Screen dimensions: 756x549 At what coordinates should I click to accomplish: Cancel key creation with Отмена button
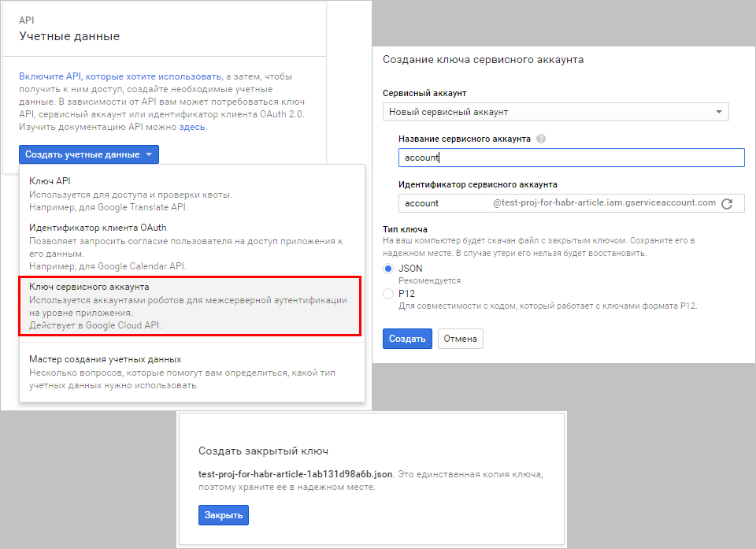point(460,338)
